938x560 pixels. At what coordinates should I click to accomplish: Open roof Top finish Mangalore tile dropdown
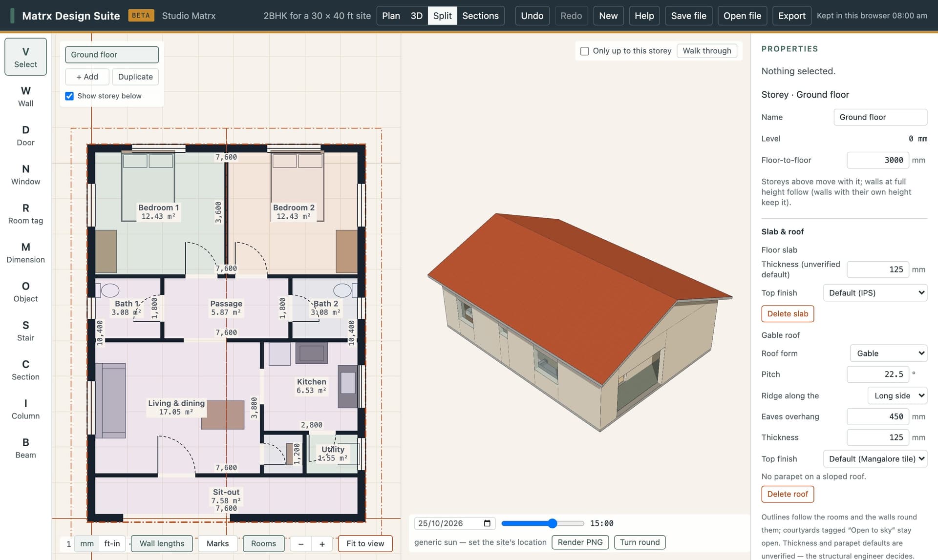875,459
